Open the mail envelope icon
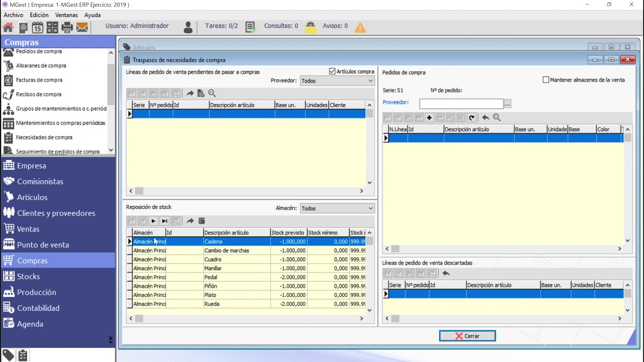Image resolution: width=644 pixels, height=362 pixels. 82,27
